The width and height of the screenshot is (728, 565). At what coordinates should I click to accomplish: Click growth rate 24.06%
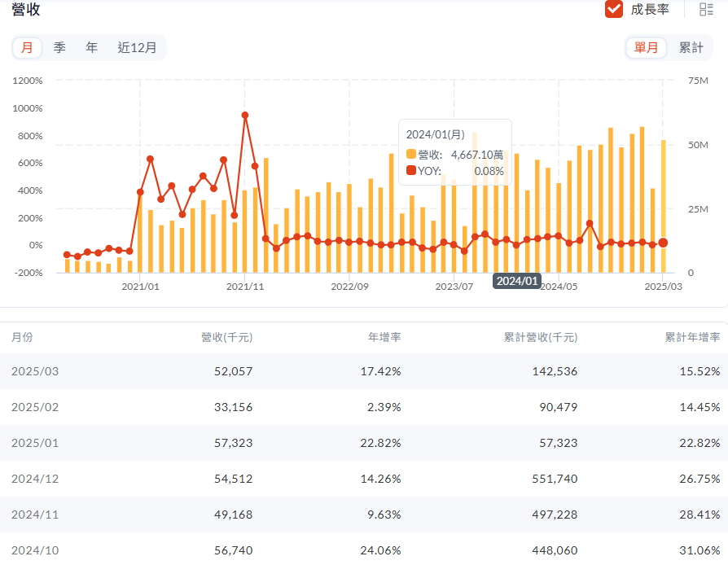(x=381, y=550)
